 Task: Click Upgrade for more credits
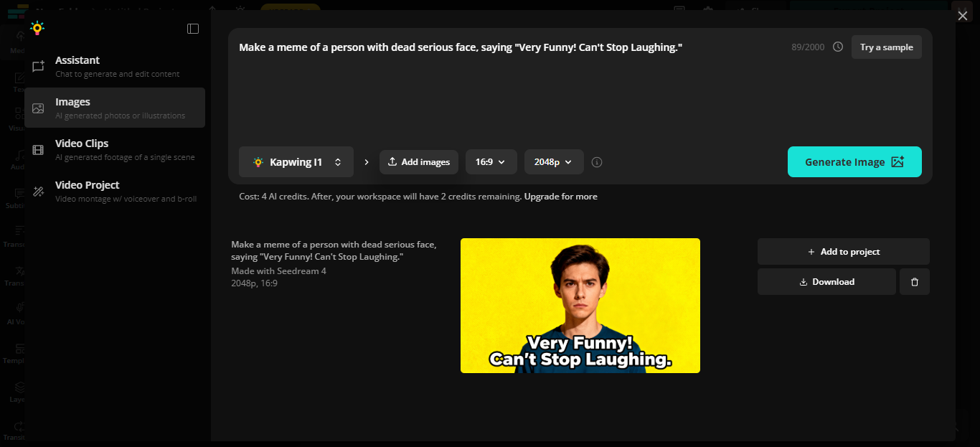point(560,196)
